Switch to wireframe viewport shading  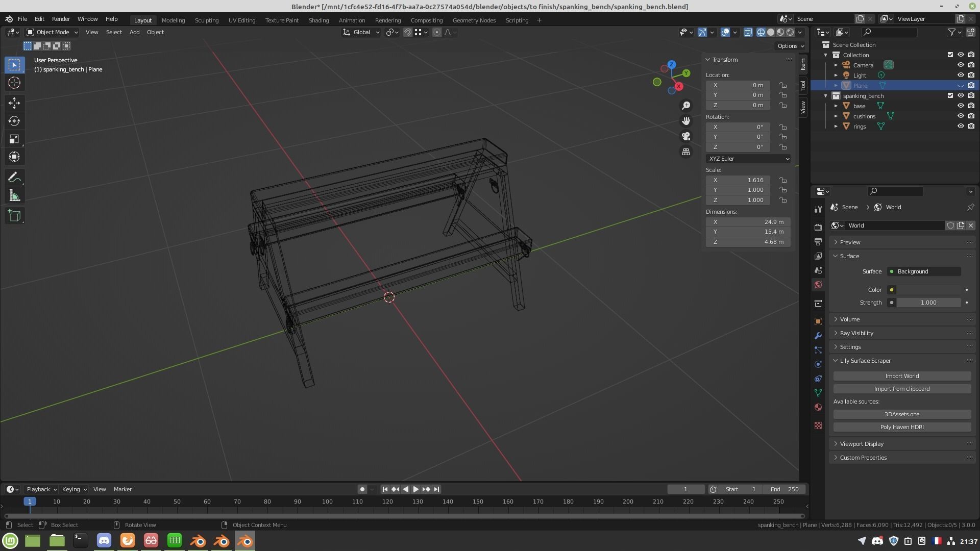[x=761, y=32]
